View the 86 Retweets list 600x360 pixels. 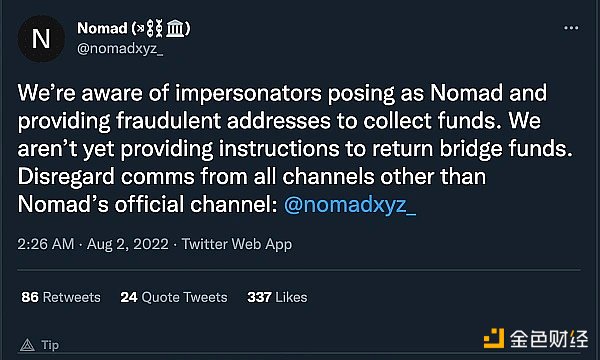(x=61, y=297)
